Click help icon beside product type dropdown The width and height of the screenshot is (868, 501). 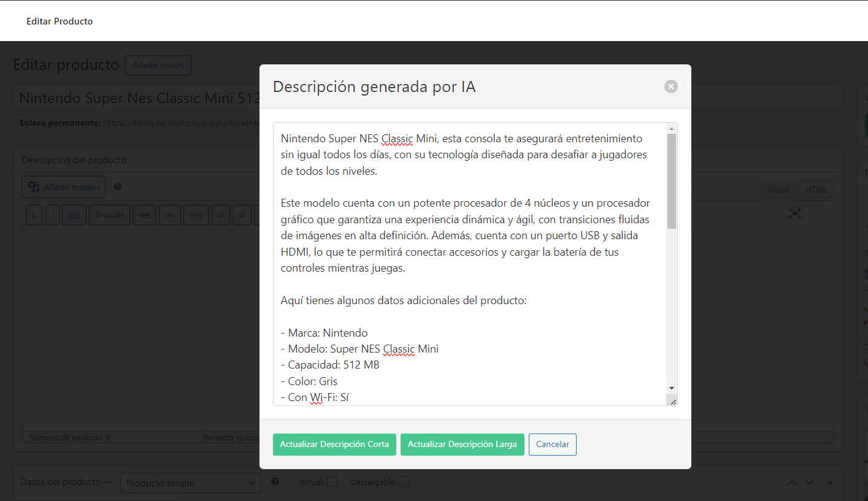coord(275,482)
